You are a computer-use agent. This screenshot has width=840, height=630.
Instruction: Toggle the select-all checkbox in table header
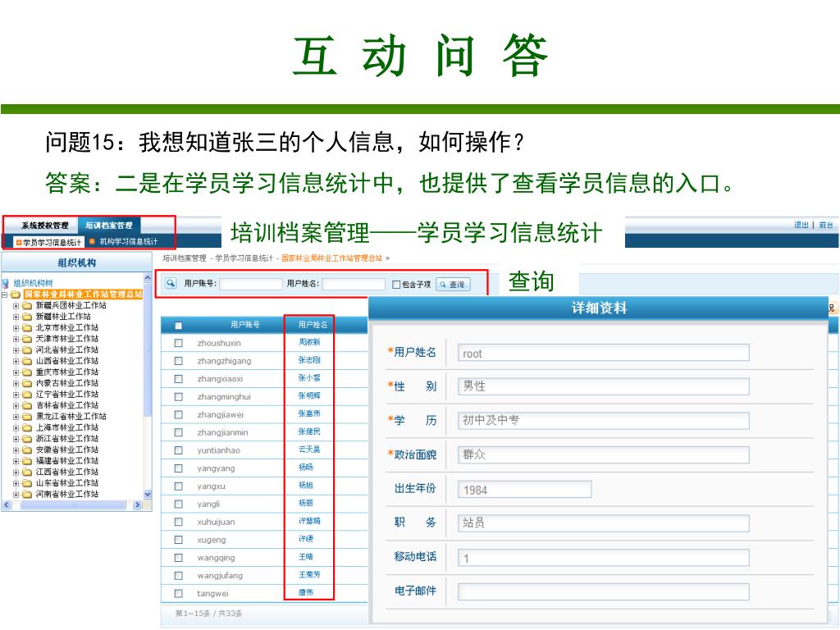pyautogui.click(x=178, y=325)
